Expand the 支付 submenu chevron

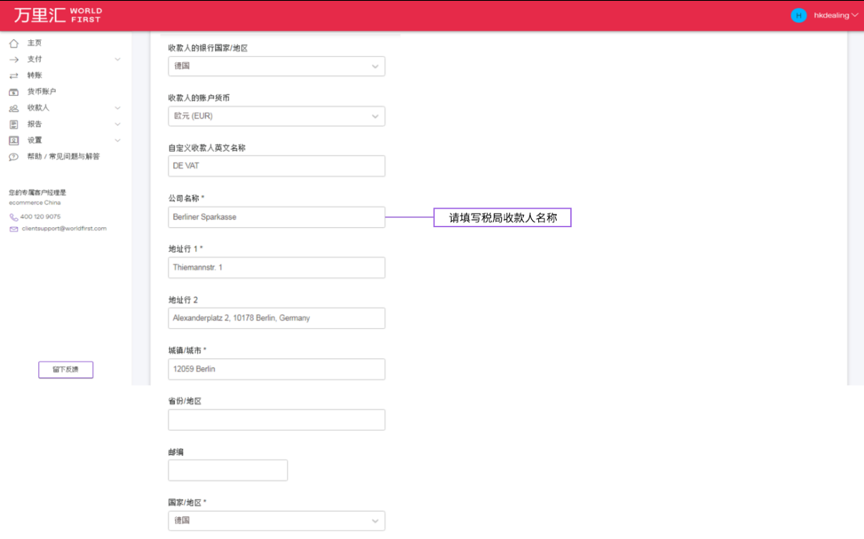(x=117, y=60)
